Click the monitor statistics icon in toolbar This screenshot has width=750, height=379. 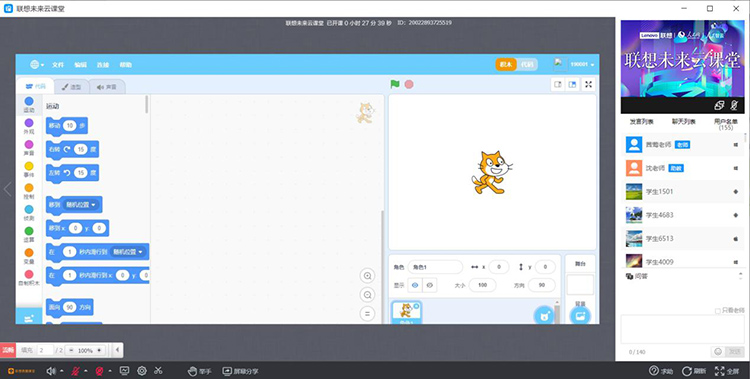(124, 371)
